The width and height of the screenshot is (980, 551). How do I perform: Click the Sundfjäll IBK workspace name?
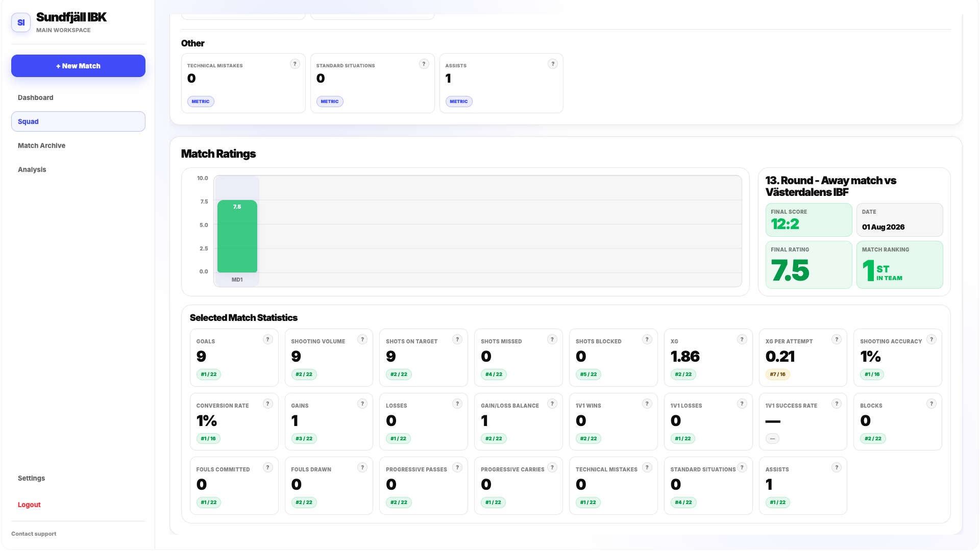coord(71,17)
